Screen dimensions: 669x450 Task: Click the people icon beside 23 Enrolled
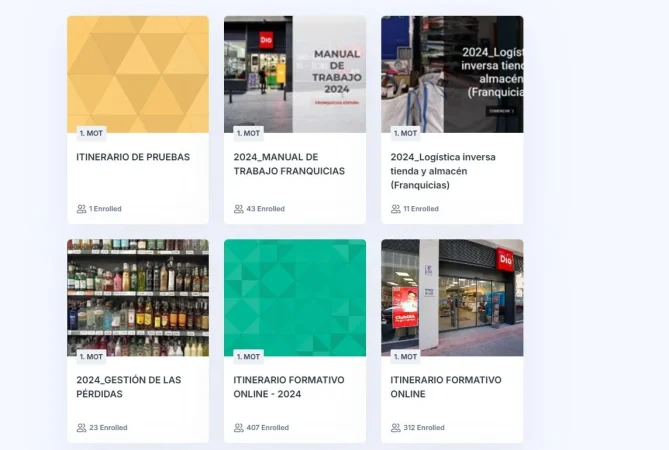click(81, 427)
